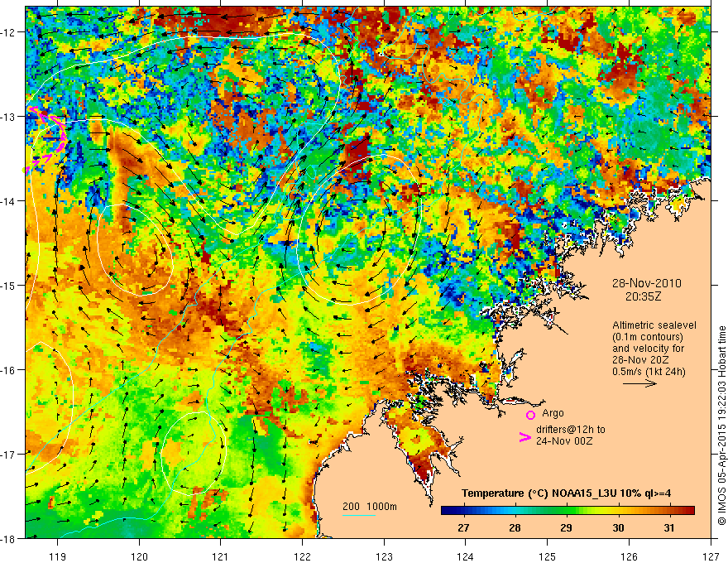Click the 28 value on temperature scale
The height and width of the screenshot is (563, 728).
[x=515, y=527]
